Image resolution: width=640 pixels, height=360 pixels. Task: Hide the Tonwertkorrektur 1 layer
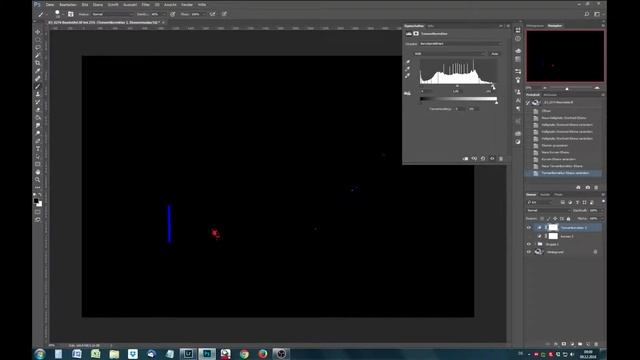point(529,227)
